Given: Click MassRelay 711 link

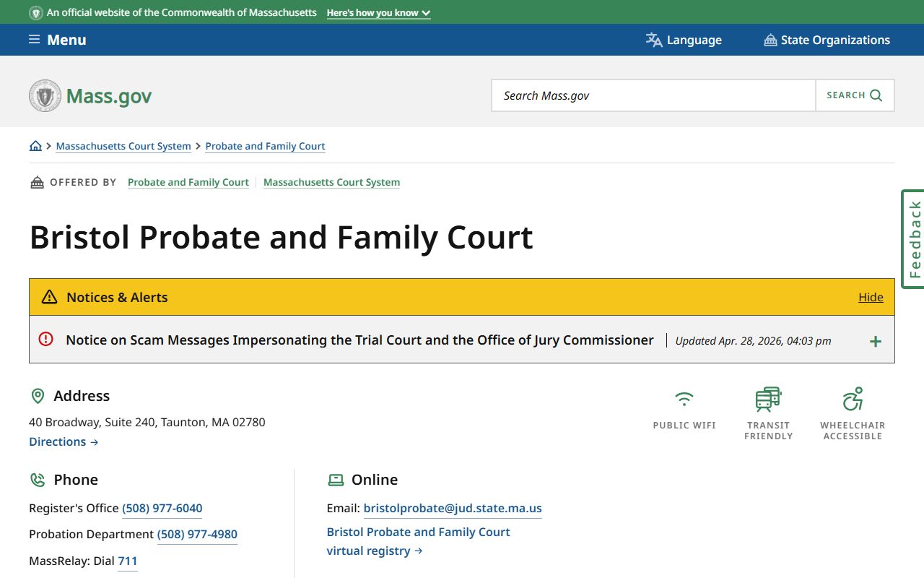Looking at the screenshot, I should point(127,561).
